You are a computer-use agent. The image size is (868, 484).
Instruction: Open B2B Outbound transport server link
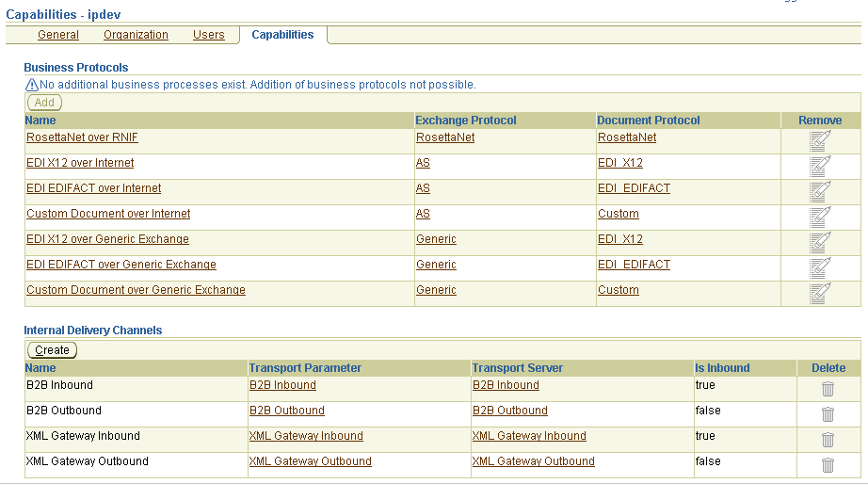click(x=510, y=411)
